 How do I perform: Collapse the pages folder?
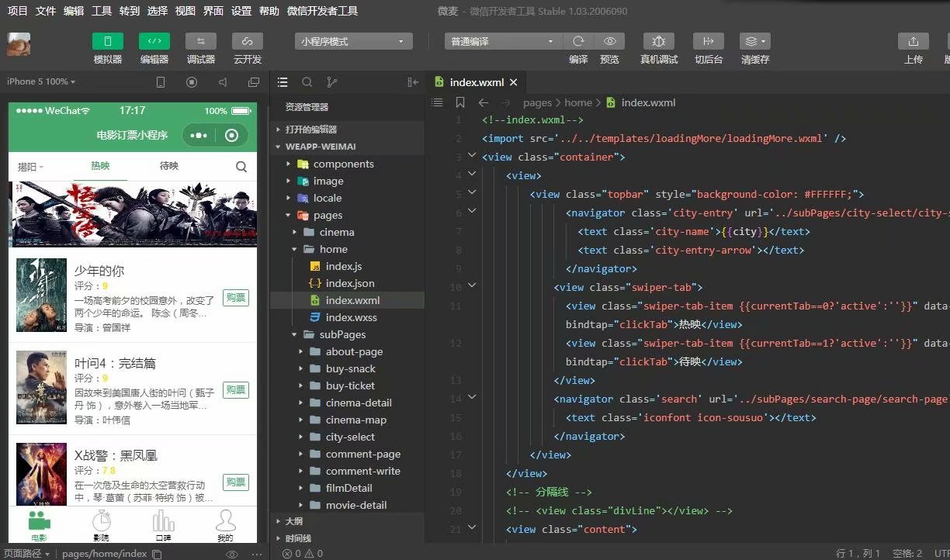pyautogui.click(x=347, y=215)
